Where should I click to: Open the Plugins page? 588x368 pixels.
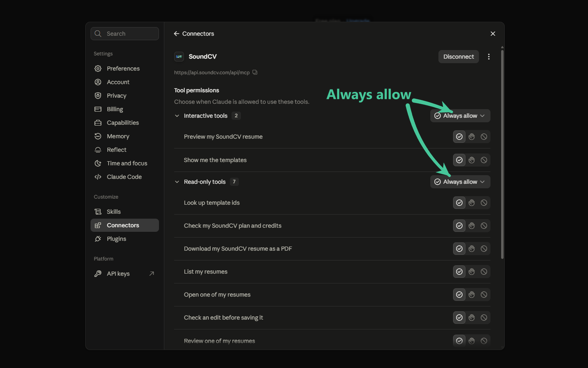tap(125, 239)
